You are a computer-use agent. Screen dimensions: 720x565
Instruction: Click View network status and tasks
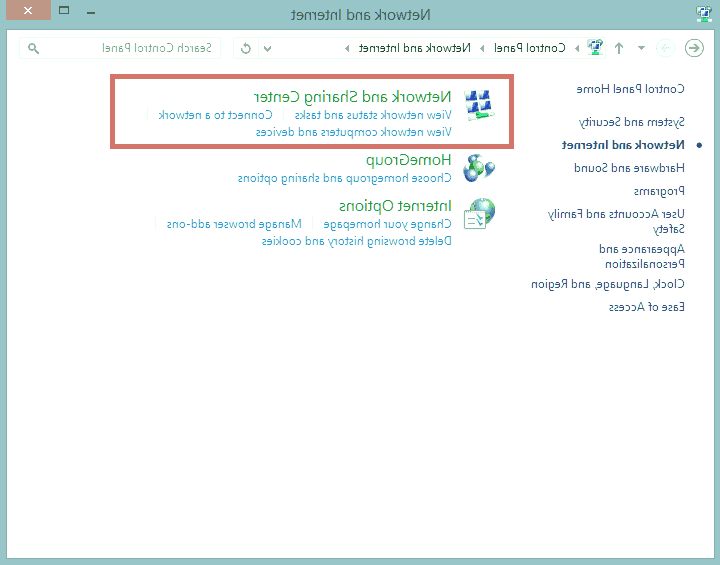click(x=373, y=115)
